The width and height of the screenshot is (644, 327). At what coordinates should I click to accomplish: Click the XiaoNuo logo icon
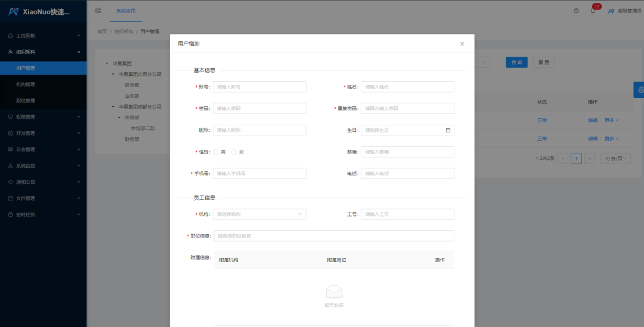pyautogui.click(x=14, y=11)
